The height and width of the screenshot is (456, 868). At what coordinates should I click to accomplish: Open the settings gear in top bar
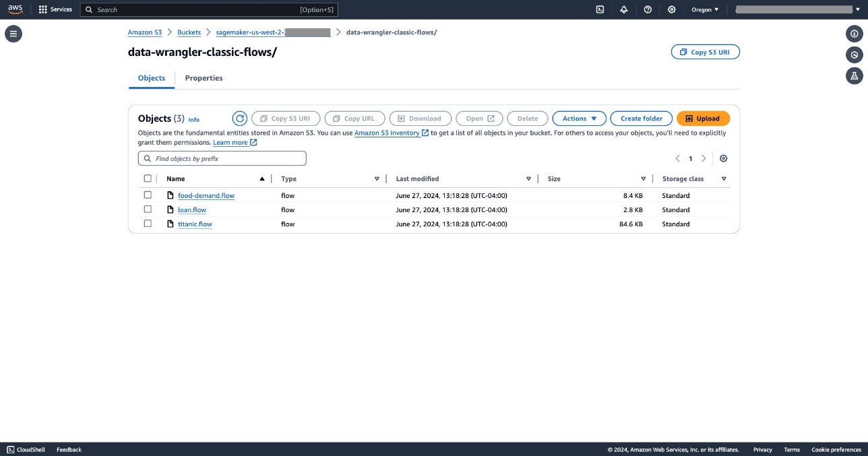tap(671, 9)
